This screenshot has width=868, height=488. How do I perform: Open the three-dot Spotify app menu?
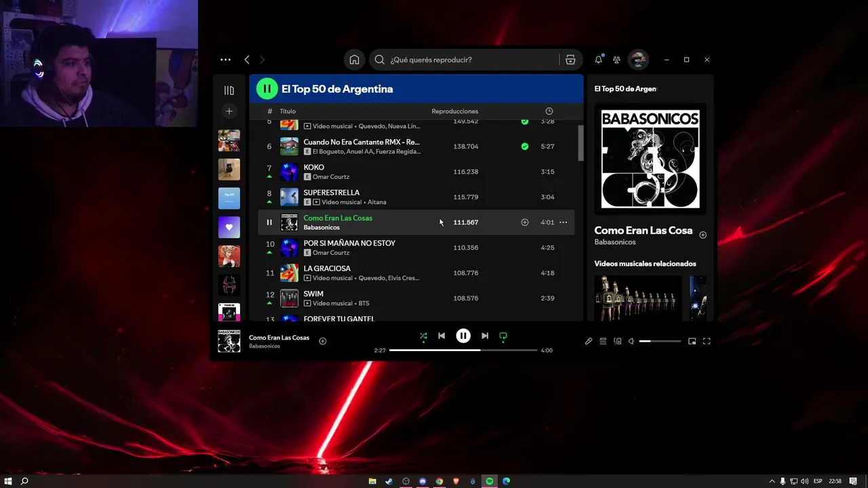click(226, 60)
